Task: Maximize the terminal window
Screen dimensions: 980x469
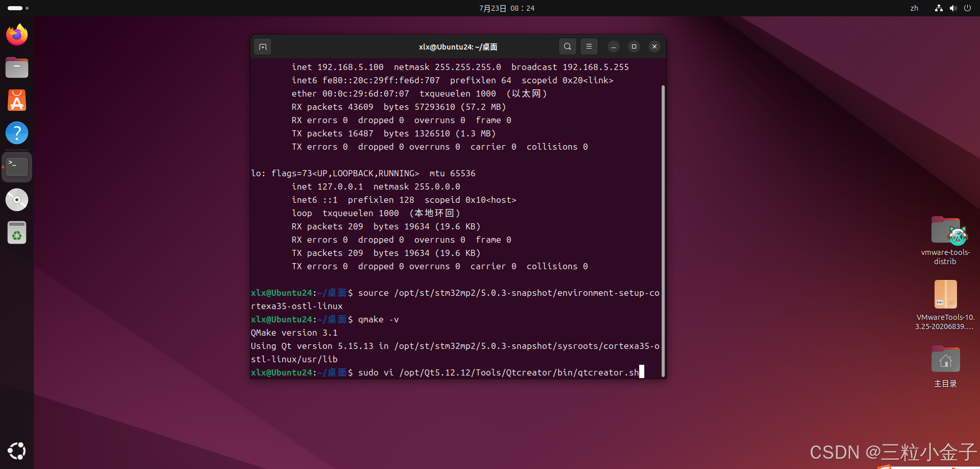Action: (634, 46)
